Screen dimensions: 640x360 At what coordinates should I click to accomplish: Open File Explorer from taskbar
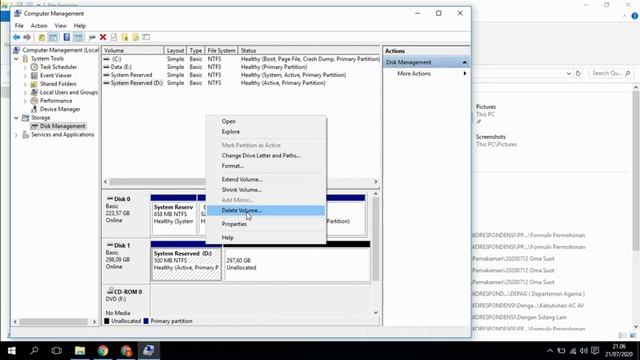(80, 351)
